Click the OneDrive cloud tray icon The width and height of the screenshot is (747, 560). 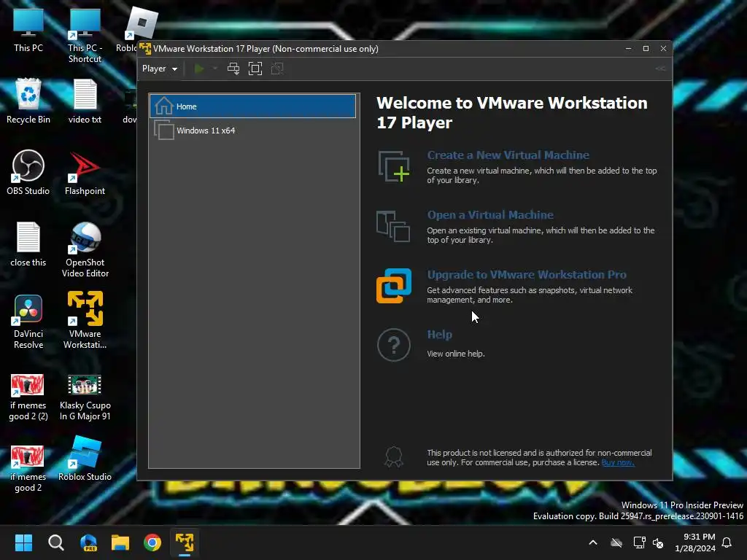click(x=616, y=542)
